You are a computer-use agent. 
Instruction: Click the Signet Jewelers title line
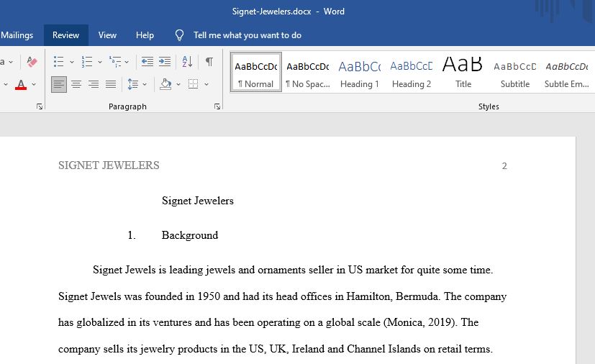pyautogui.click(x=198, y=201)
